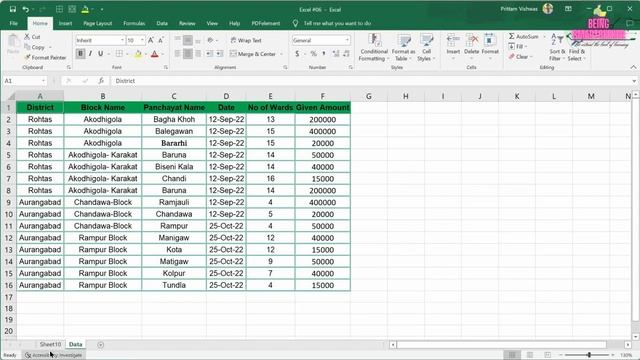640x360 pixels.
Task: Click the Insert Function fx icon
Action: (x=101, y=81)
